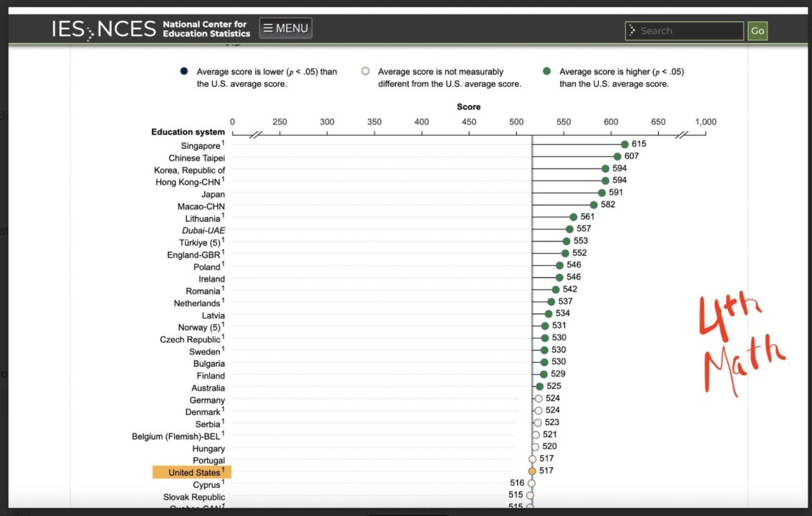Open the MENU button
Screen dimensions: 812x516
click(x=286, y=29)
